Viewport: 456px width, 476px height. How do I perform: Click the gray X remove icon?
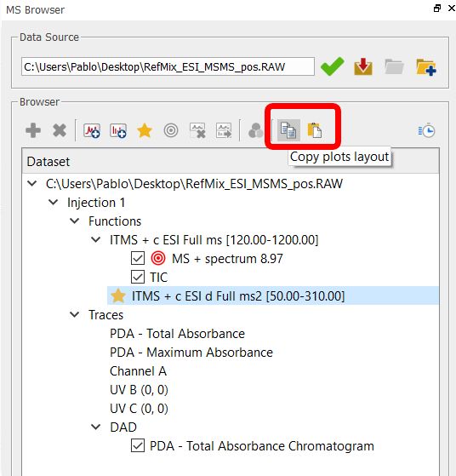(60, 130)
